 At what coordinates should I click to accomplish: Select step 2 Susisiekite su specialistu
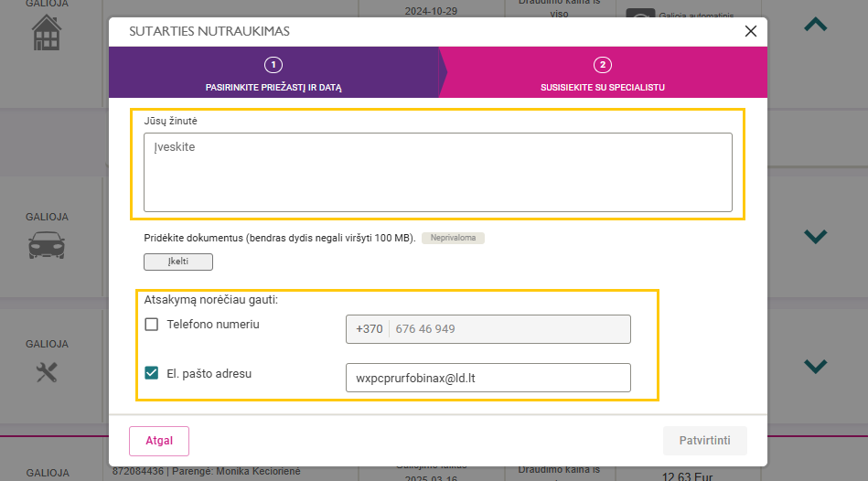[x=602, y=72]
